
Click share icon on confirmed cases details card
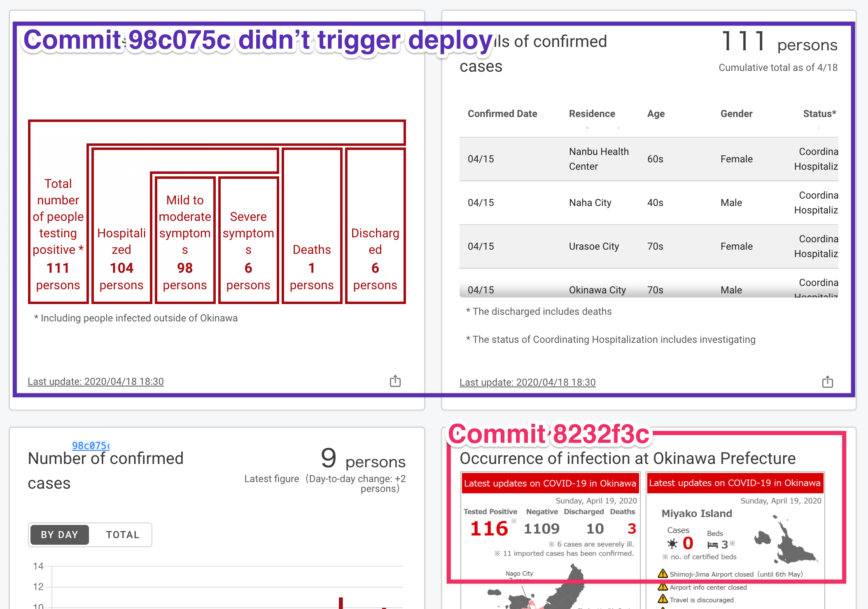(x=827, y=382)
